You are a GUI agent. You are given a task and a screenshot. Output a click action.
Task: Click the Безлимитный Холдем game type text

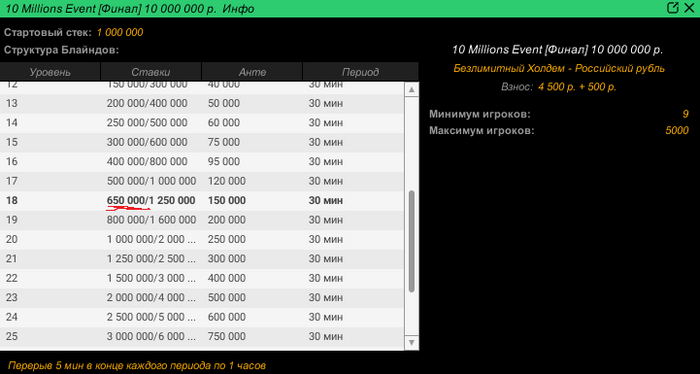(559, 69)
